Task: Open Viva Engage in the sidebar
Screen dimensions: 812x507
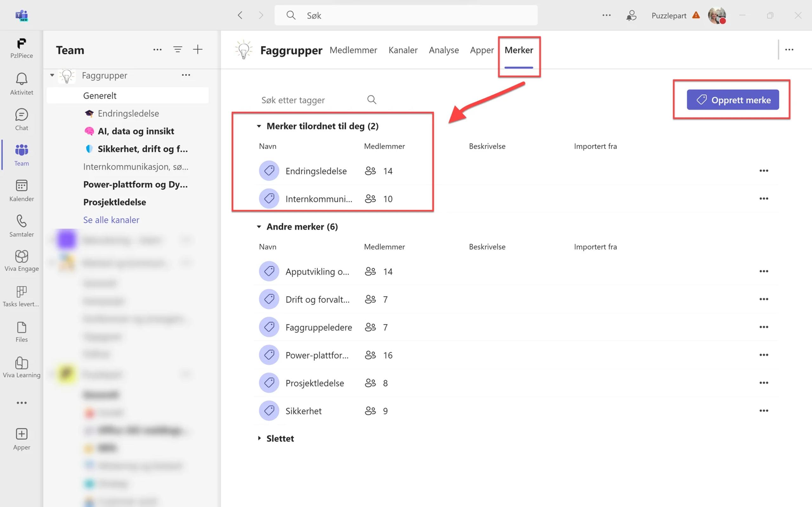Action: pyautogui.click(x=22, y=257)
